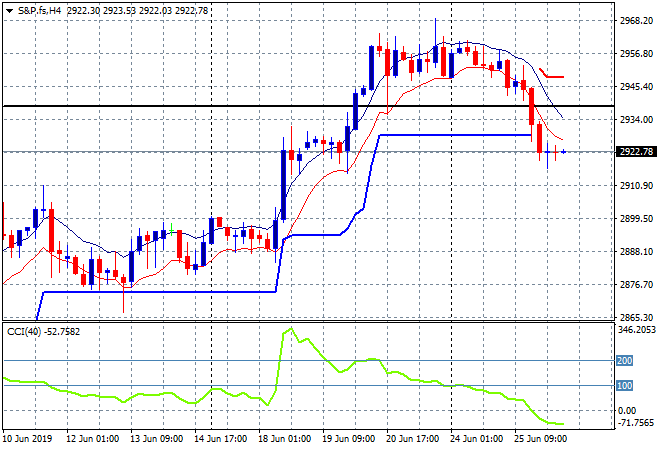The width and height of the screenshot is (660, 450).
Task: Open the chart menu triangle beside S&P.fs,H4
Action: [9, 11]
